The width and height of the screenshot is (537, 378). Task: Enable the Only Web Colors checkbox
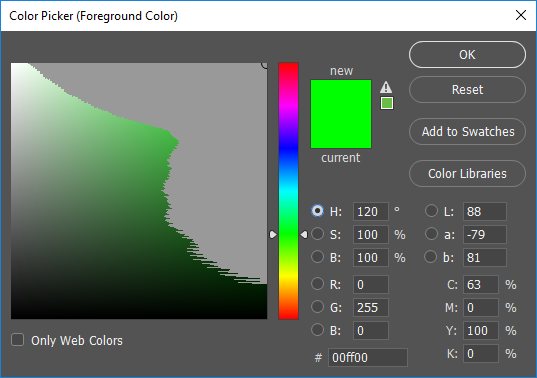17,340
